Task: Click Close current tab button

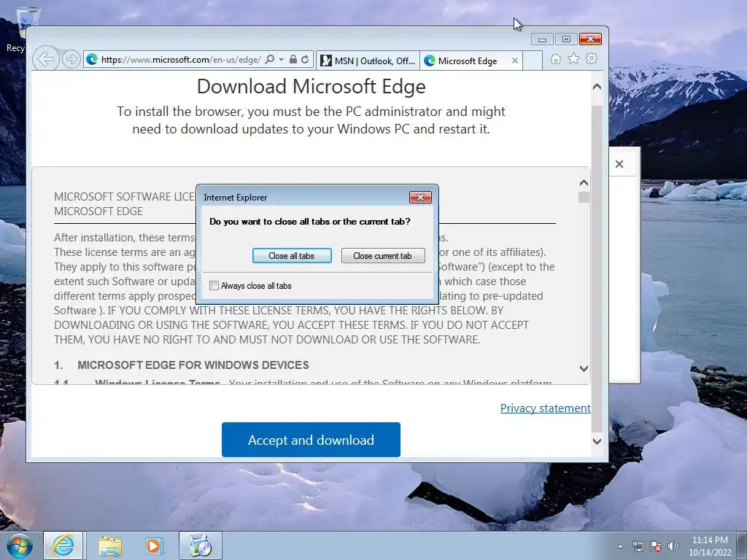Action: (x=382, y=256)
